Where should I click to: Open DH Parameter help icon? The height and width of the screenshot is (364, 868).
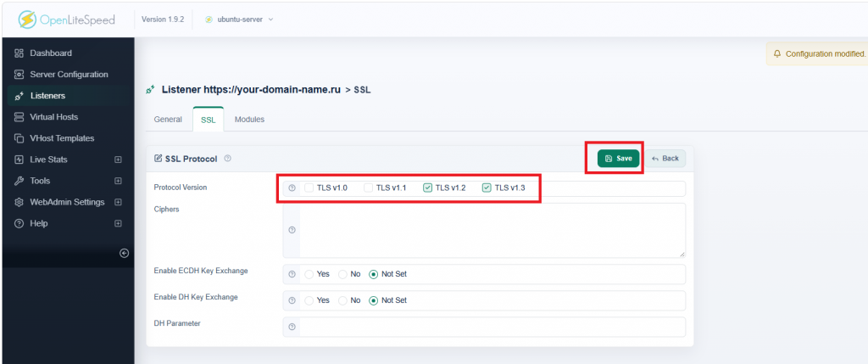pos(292,327)
